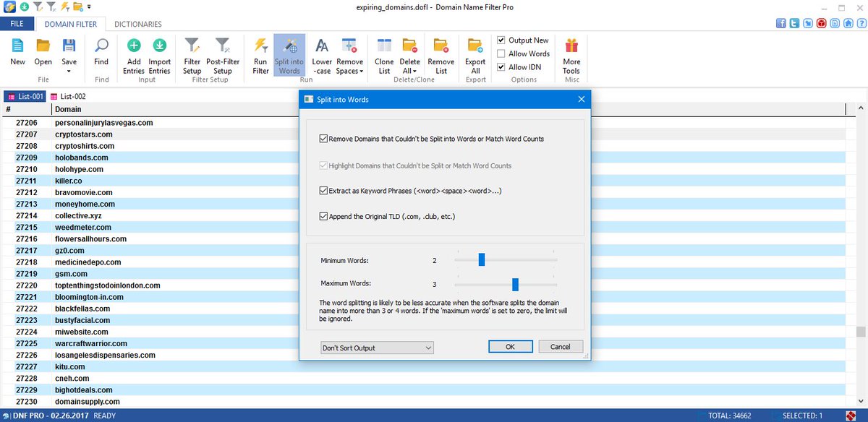This screenshot has height=422, width=868.
Task: Click the quick-access green download icon in title bar
Action: [24, 7]
